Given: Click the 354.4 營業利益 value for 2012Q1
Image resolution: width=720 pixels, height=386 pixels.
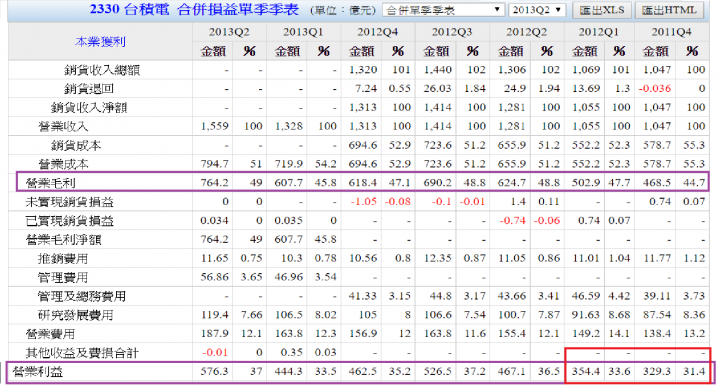Looking at the screenshot, I should (585, 371).
